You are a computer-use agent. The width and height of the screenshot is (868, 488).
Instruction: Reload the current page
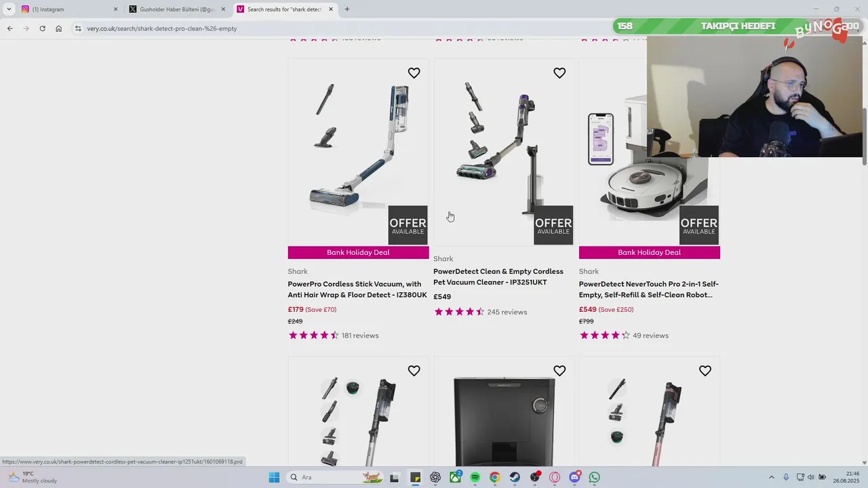click(43, 28)
